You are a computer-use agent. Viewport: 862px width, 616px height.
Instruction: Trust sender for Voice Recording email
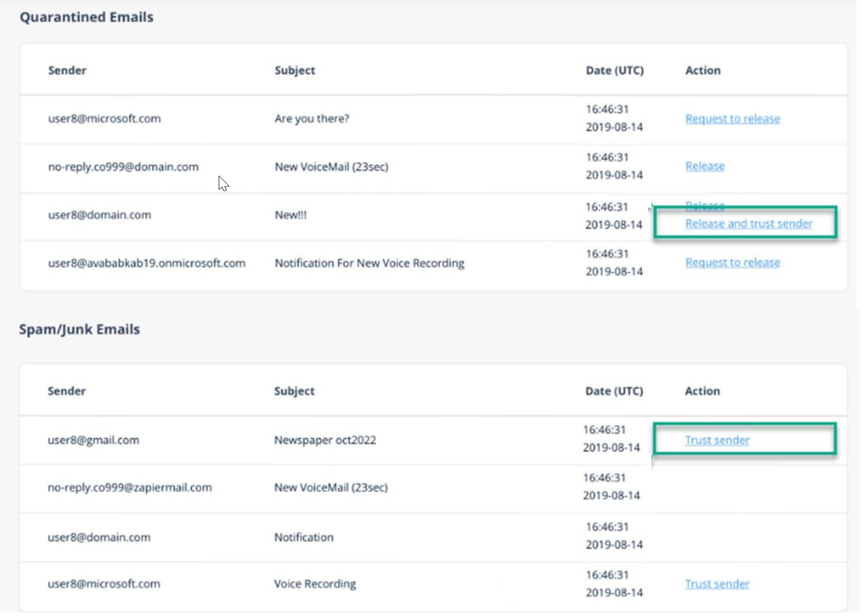pyautogui.click(x=717, y=584)
